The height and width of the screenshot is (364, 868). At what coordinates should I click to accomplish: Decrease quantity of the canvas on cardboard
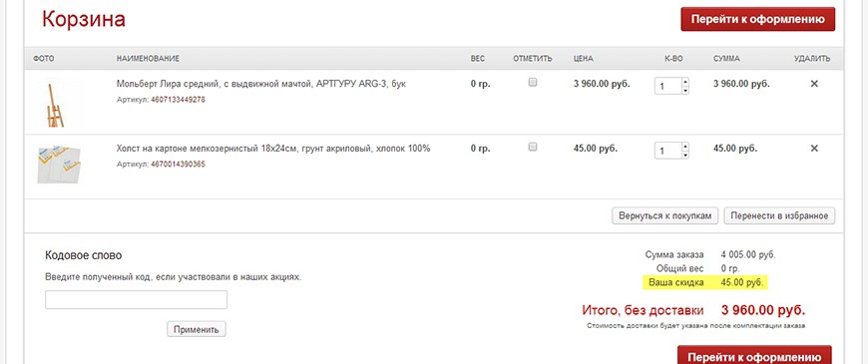pyautogui.click(x=685, y=155)
